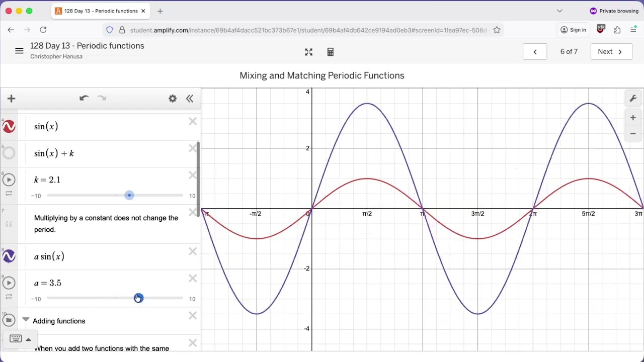Click the k slider minimum -10 label
The image size is (644, 362).
(36, 196)
